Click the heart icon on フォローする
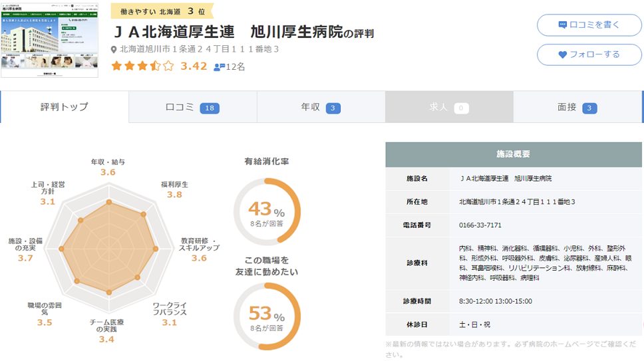Viewport: 644px width, 361px height. click(x=563, y=55)
